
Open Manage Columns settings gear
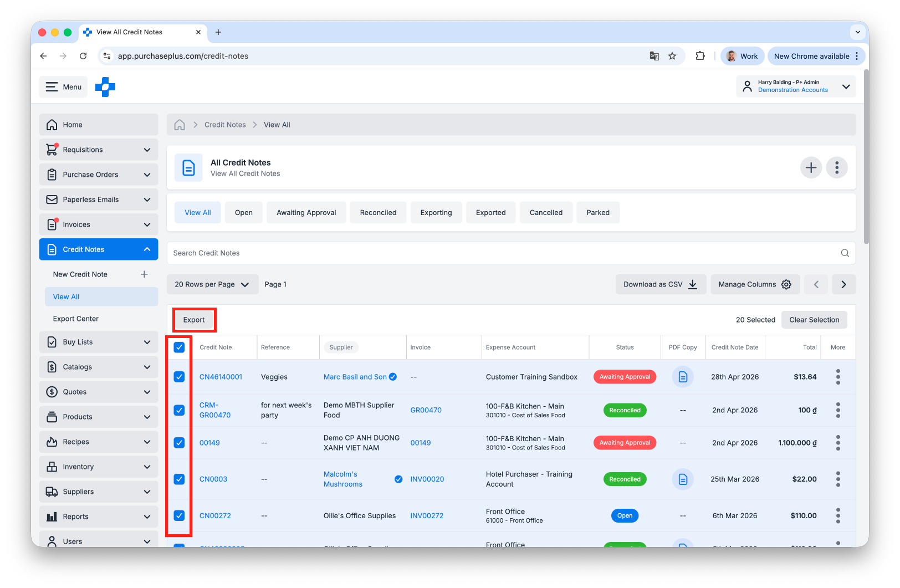click(x=786, y=284)
